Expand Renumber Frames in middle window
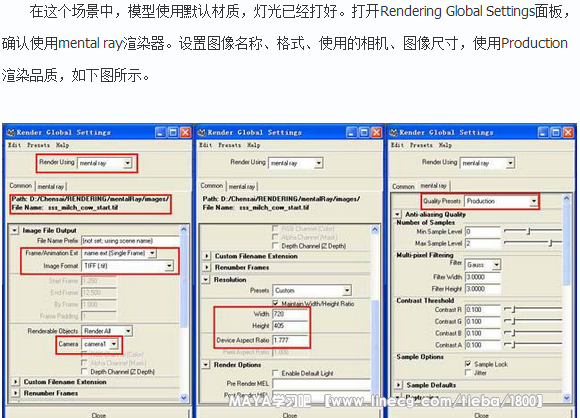The image size is (580, 418). coord(206,267)
